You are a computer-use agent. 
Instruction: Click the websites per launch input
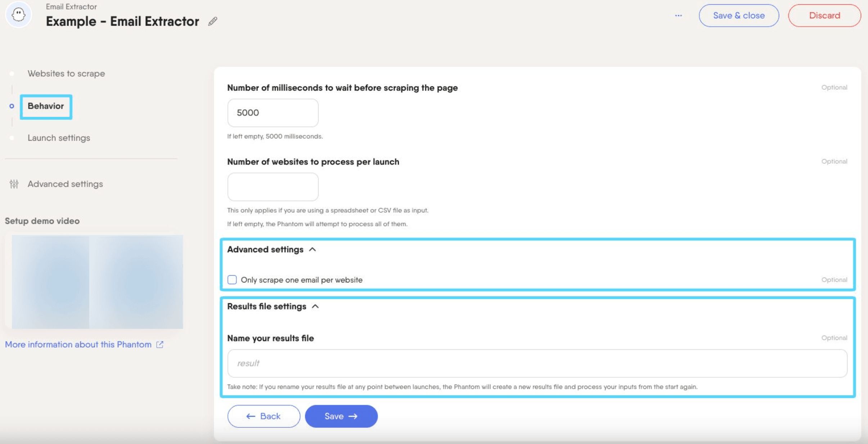pos(273,187)
